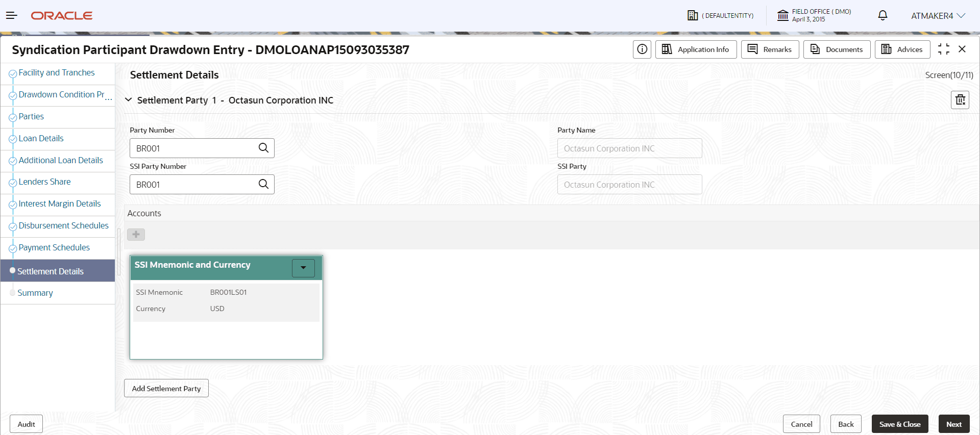The width and height of the screenshot is (980, 435).
Task: Open Interest Margin Details step
Action: tap(60, 204)
